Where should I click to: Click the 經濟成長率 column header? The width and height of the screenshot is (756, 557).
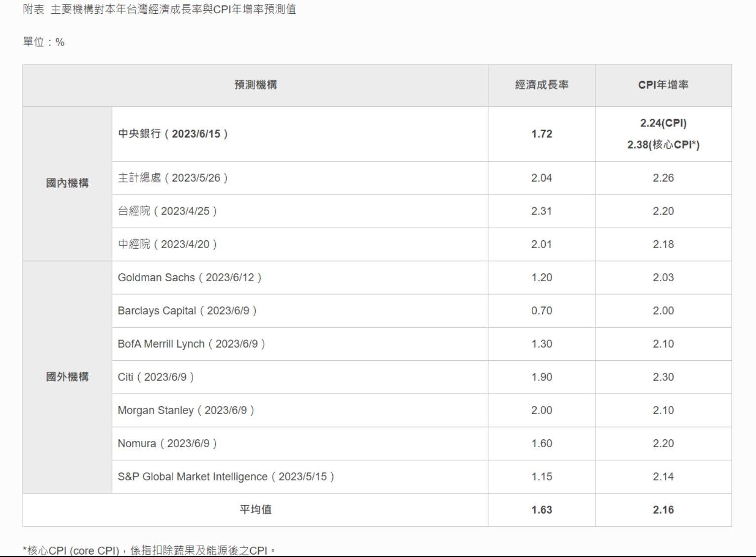[541, 85]
